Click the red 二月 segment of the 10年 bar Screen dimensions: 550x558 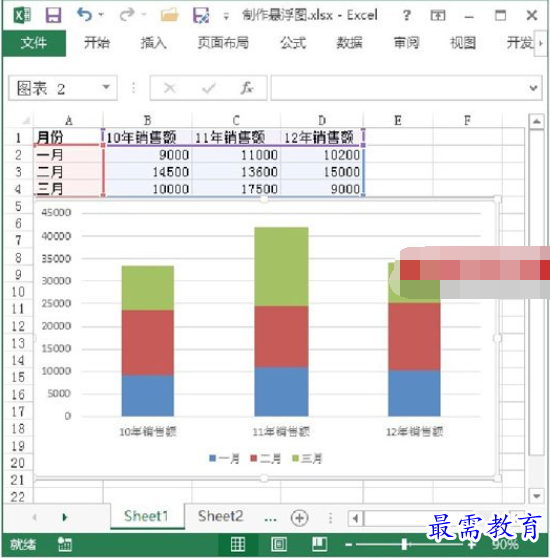pyautogui.click(x=148, y=343)
